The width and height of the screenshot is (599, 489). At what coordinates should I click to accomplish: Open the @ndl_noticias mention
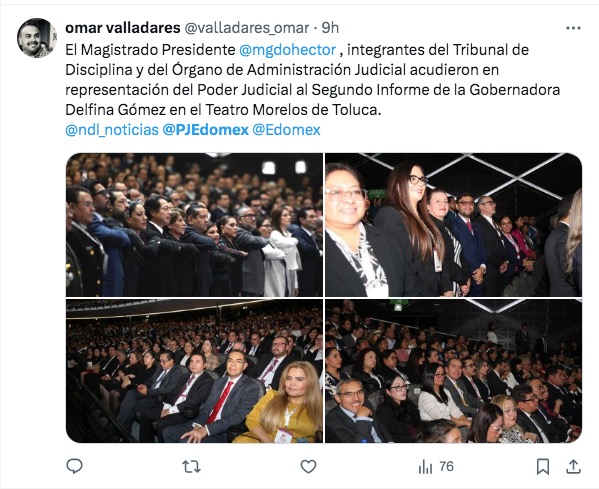pos(112,130)
